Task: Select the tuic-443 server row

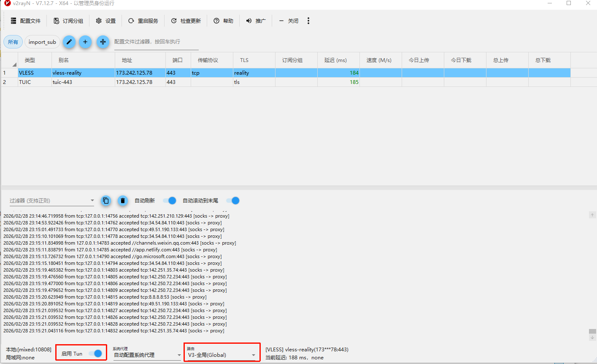Action: [x=62, y=82]
